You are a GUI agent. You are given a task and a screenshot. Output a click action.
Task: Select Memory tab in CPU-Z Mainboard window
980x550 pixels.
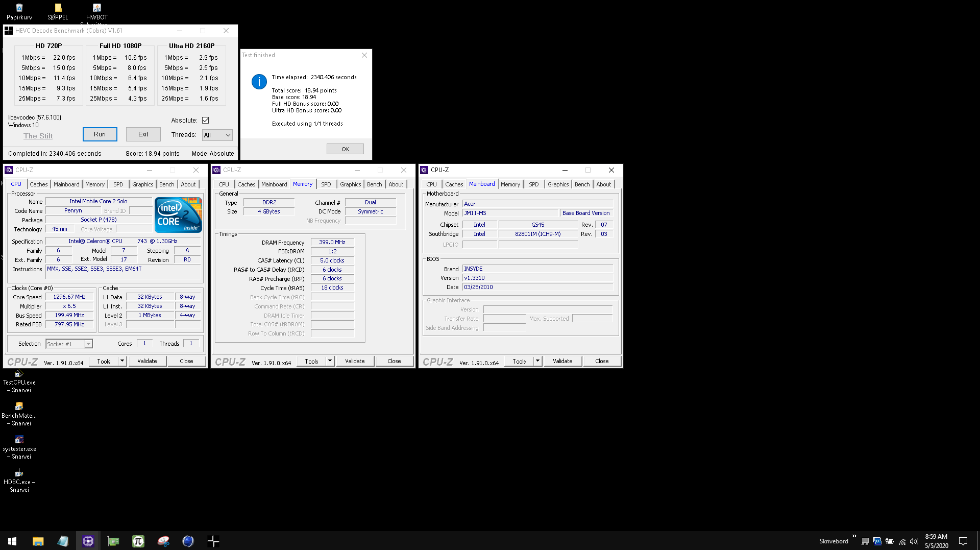(510, 184)
